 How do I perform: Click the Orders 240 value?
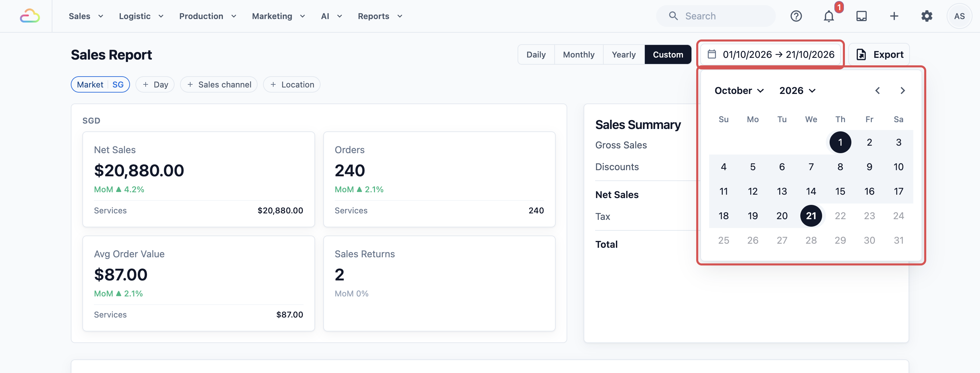349,170
